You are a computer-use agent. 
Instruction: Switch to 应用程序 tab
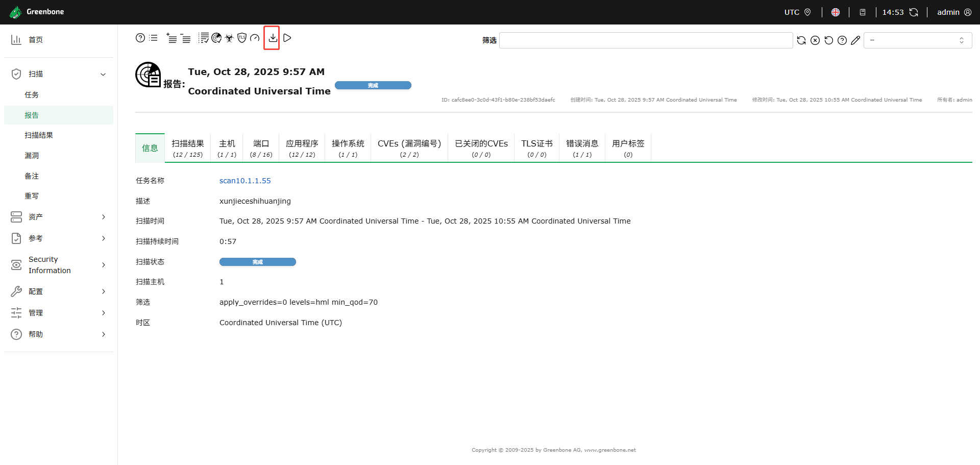302,148
